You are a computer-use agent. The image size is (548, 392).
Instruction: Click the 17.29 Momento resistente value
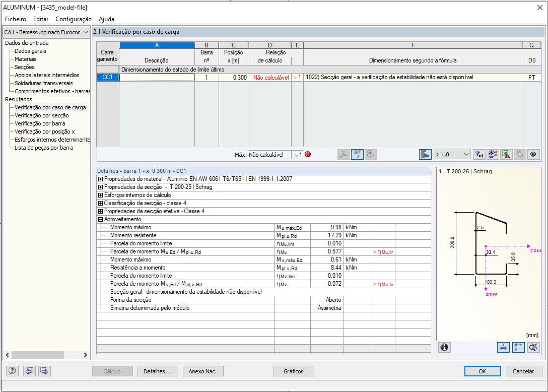tap(327, 235)
